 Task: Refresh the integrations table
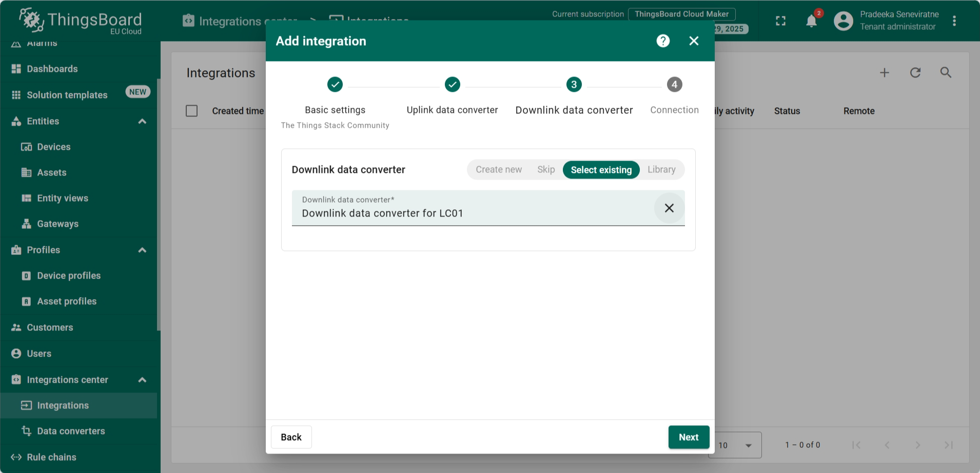915,73
